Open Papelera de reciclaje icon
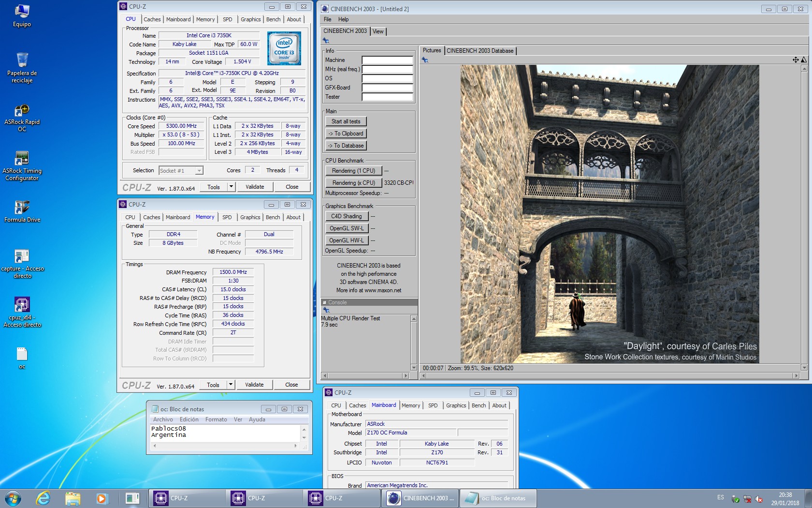Image resolution: width=812 pixels, height=508 pixels. [x=22, y=68]
